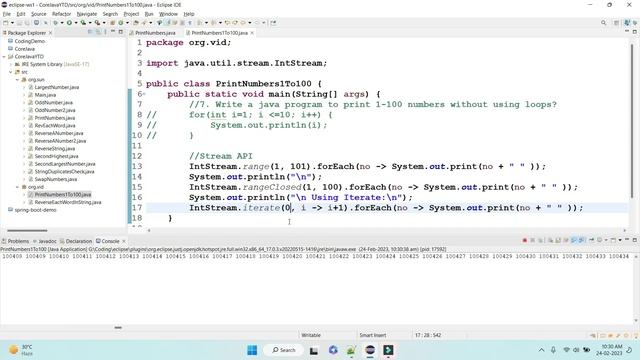Open the Source menu
Viewport: 640px width, 360px height.
pyautogui.click(x=39, y=14)
